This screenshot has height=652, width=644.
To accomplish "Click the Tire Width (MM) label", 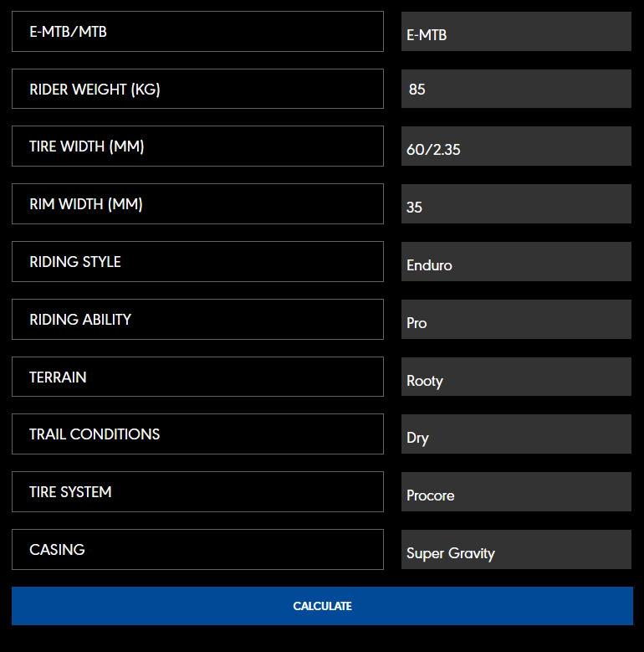I will click(x=197, y=146).
